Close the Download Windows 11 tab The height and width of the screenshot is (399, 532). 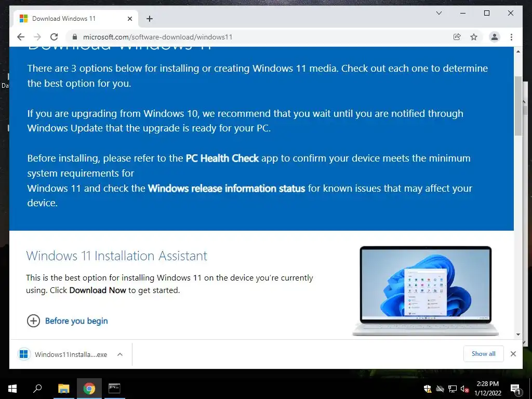click(x=129, y=19)
